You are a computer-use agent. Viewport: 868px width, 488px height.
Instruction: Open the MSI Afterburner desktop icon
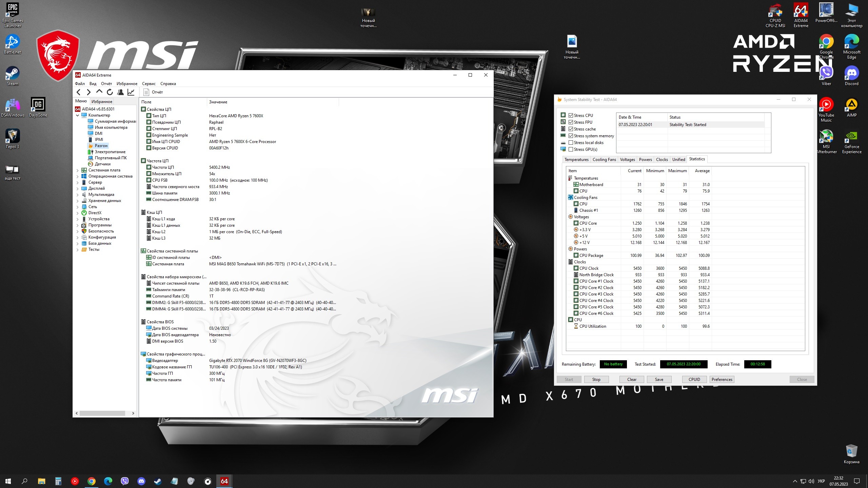coord(826,141)
